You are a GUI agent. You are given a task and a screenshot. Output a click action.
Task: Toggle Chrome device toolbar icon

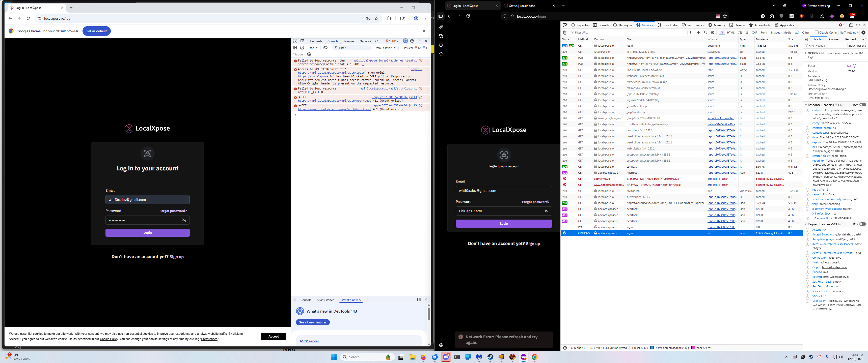click(x=302, y=41)
